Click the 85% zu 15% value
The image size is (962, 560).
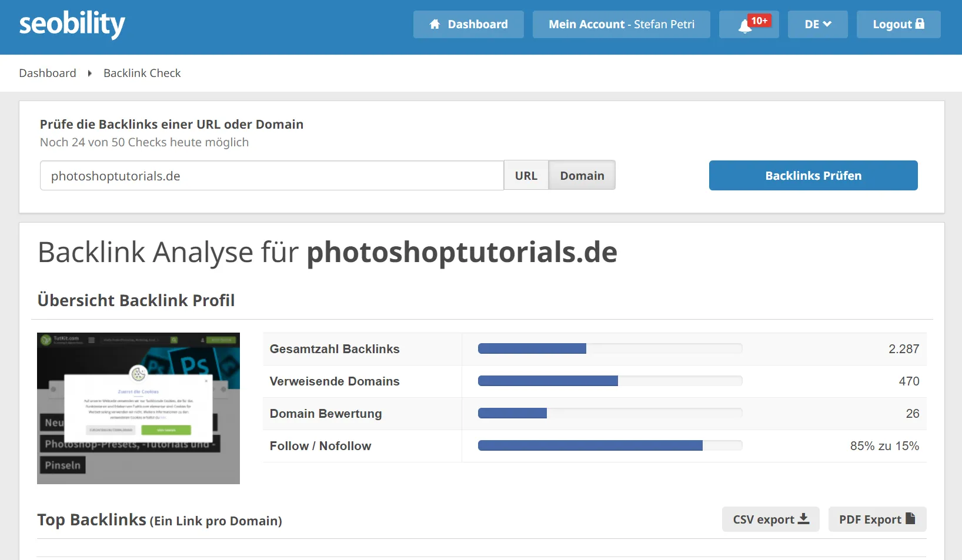coord(884,446)
